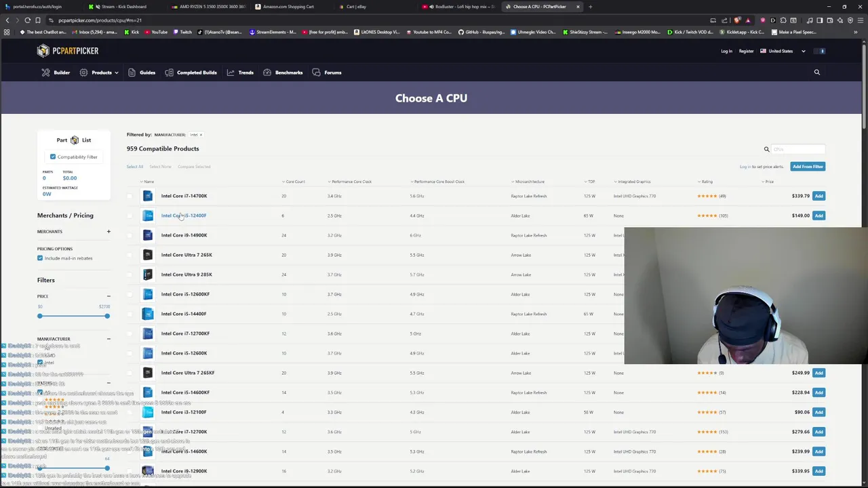Screen dimensions: 868x488
Task: Sort by Rating column header
Action: [705, 182]
